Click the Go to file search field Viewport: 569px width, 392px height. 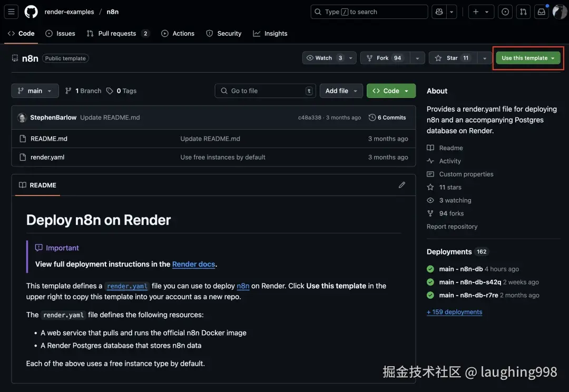click(265, 91)
